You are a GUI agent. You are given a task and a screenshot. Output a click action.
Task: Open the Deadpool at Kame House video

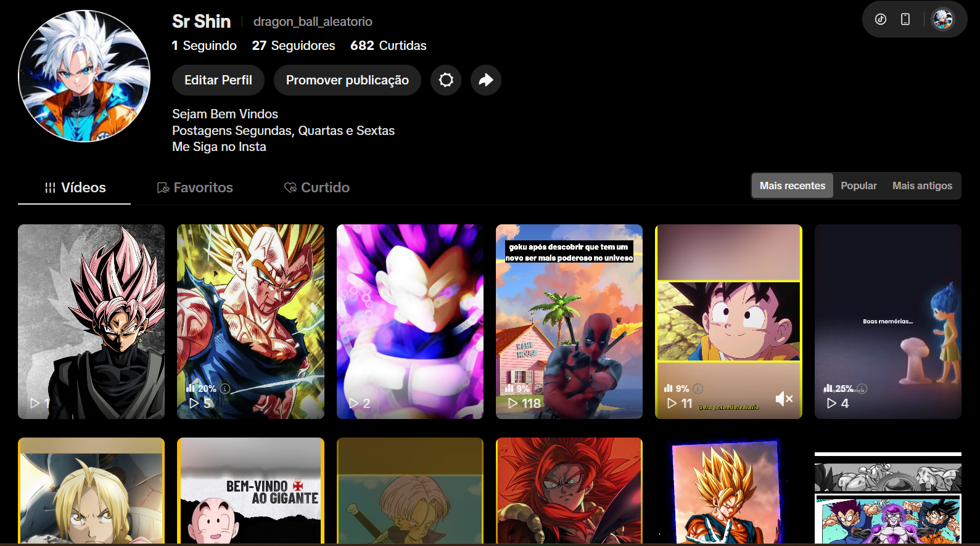coord(569,322)
